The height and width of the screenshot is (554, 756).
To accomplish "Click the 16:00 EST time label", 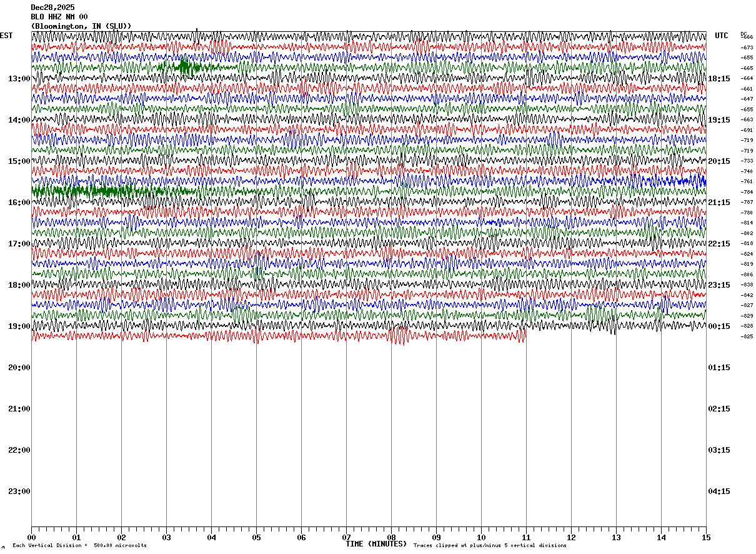I will [x=19, y=203].
